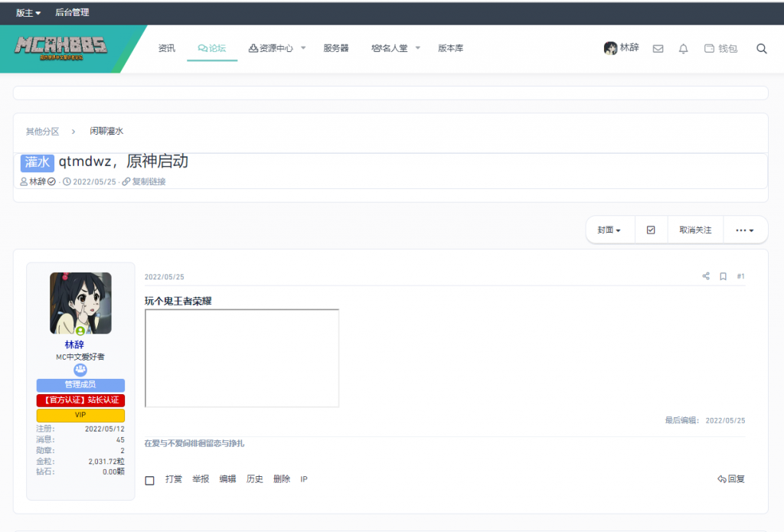Click 复制链接 to copy thread link
784x532 pixels.
point(144,181)
